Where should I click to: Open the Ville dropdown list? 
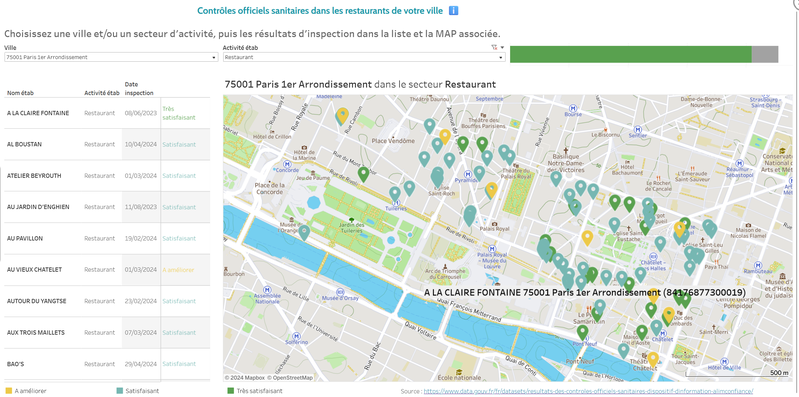coord(111,58)
